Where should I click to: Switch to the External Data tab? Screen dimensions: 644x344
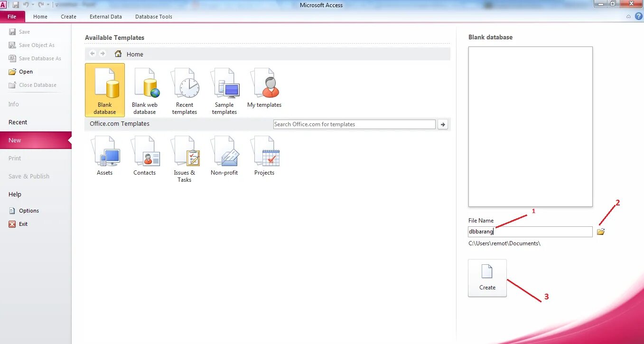pos(106,17)
